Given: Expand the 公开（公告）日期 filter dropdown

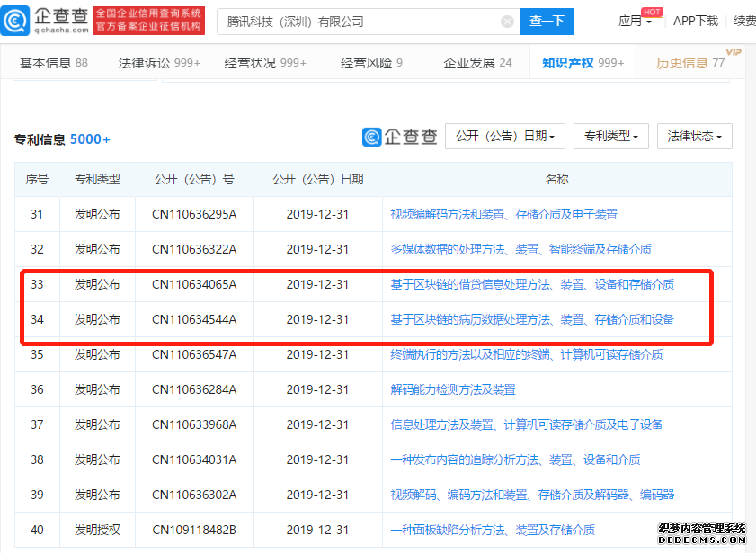Looking at the screenshot, I should 505,137.
